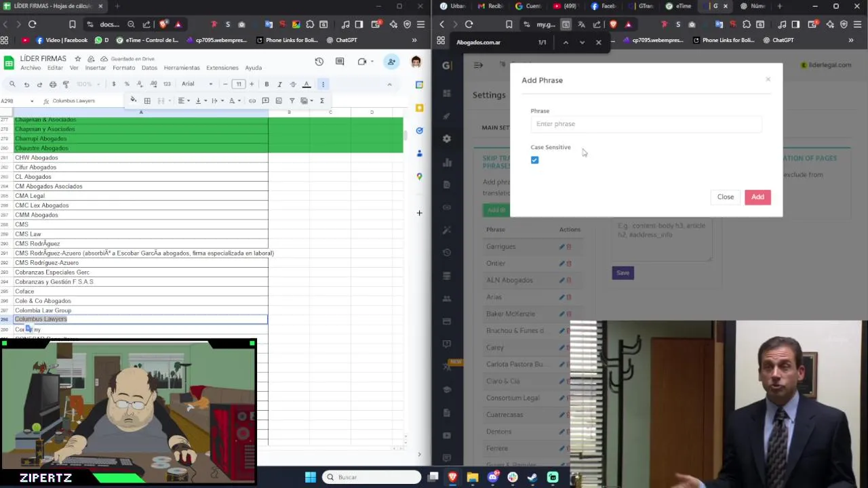Screen dimensions: 868x488
Task: Uncheck the Case Sensitive checkbox
Action: (x=534, y=160)
